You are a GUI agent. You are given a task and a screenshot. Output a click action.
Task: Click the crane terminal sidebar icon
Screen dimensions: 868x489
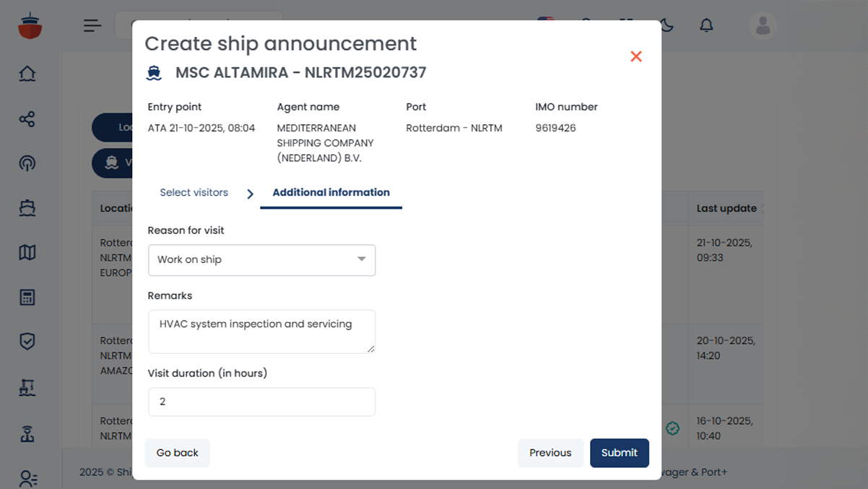click(27, 389)
